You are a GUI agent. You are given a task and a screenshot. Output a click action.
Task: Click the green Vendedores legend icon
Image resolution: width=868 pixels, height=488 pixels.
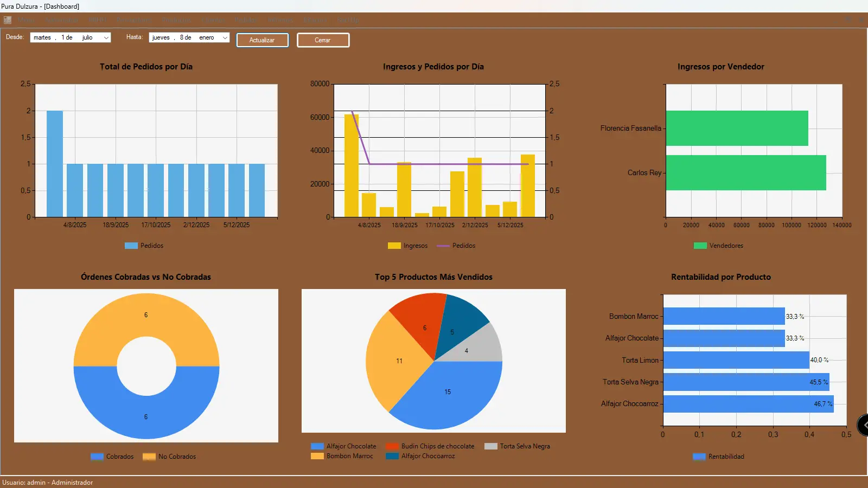click(700, 246)
